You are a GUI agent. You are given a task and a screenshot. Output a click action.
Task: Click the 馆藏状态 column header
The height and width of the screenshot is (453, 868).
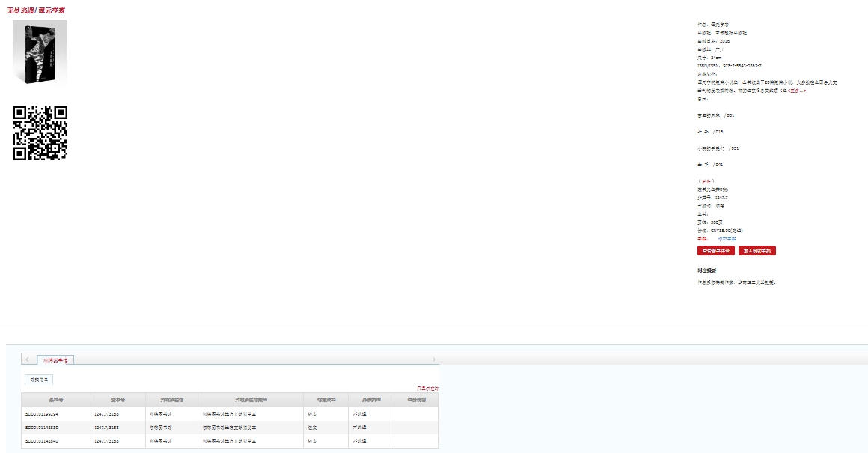(325, 400)
